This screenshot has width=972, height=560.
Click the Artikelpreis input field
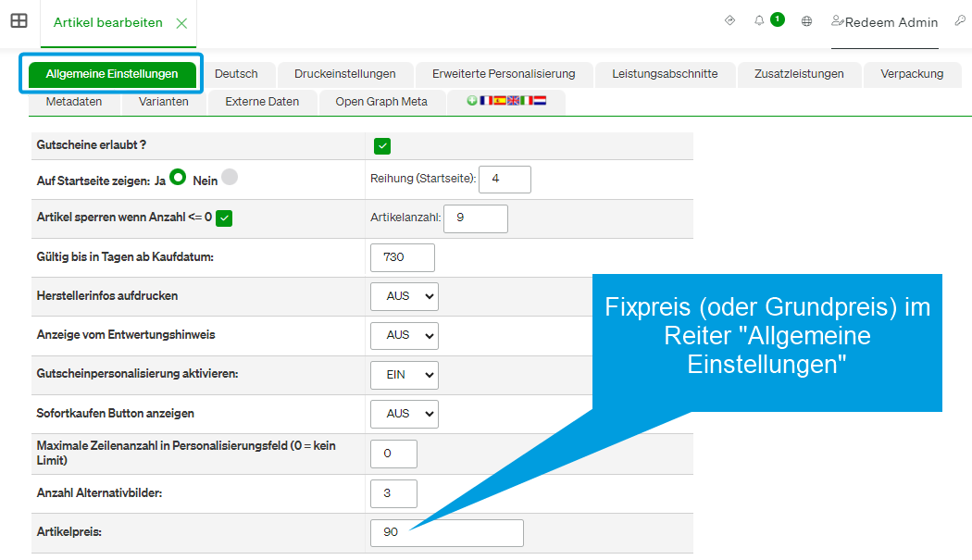pos(447,533)
